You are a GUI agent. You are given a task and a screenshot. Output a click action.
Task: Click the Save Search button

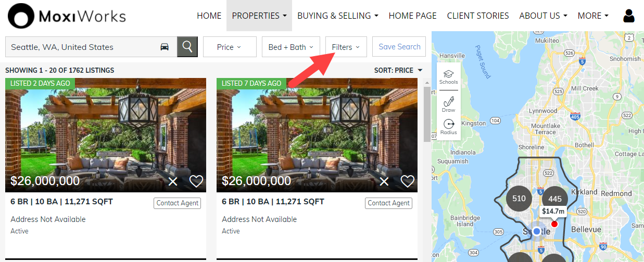(x=399, y=46)
